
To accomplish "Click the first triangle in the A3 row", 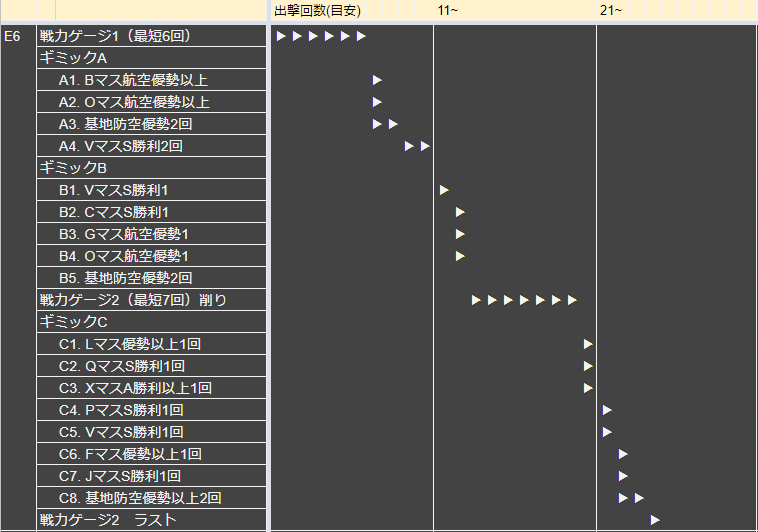I will click(377, 124).
